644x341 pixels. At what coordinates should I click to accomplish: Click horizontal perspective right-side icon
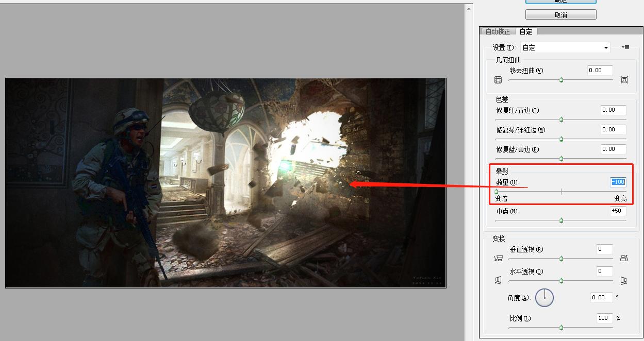[624, 280]
